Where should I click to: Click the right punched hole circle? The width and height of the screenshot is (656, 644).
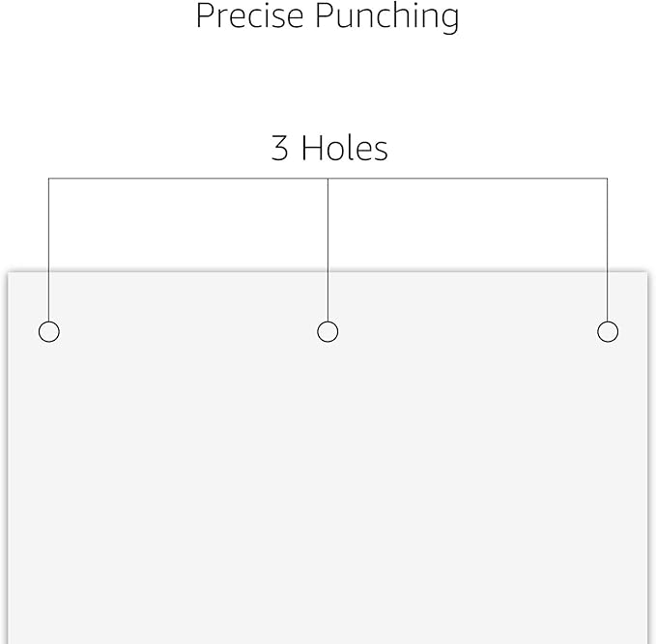[x=608, y=332]
